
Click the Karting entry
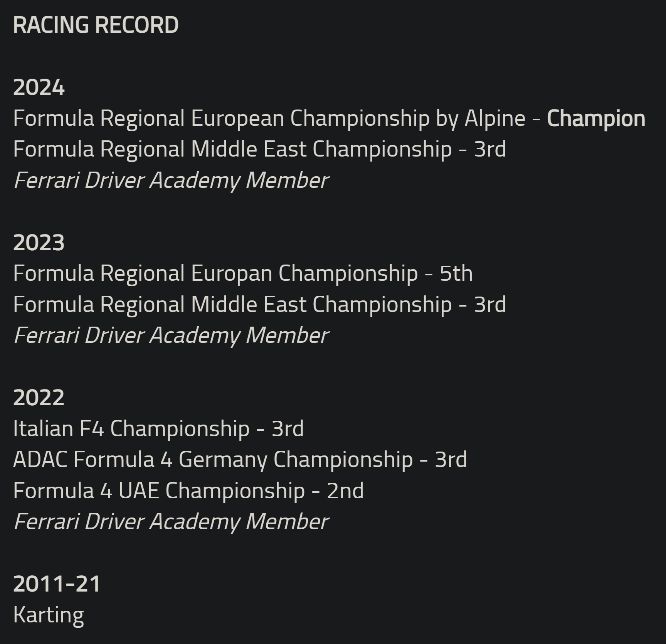pos(49,615)
